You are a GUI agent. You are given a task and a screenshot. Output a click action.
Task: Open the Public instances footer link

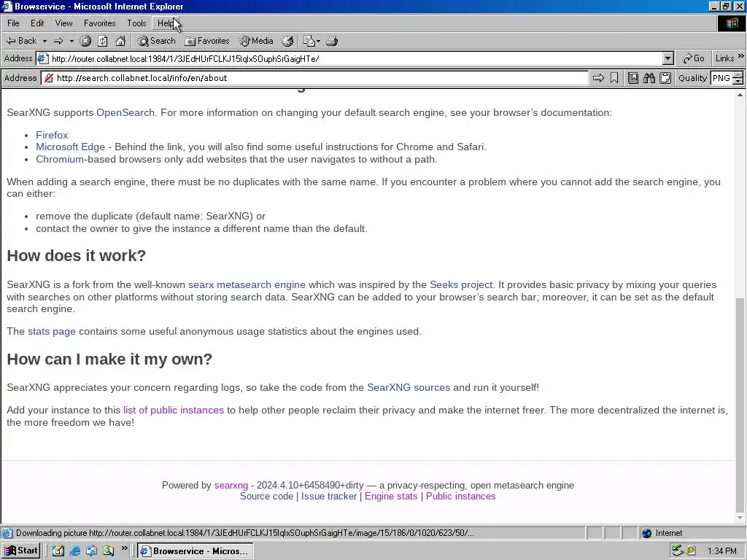pyautogui.click(x=461, y=496)
